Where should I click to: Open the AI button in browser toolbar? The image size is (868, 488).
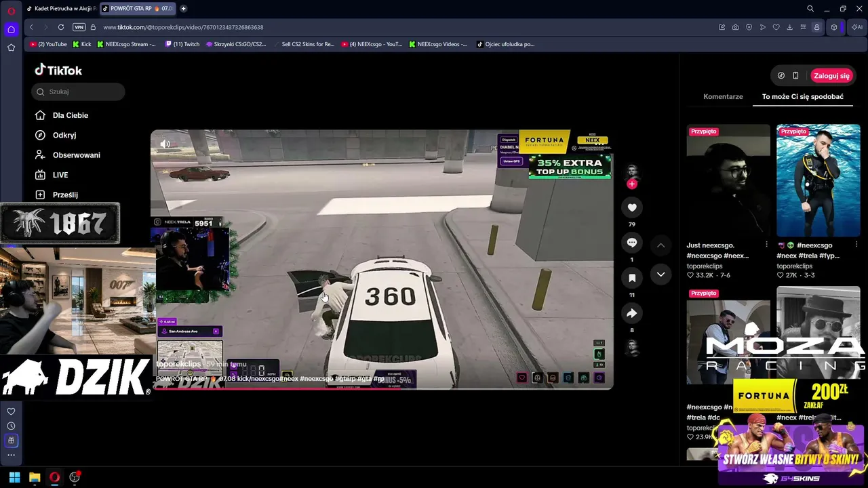(857, 27)
